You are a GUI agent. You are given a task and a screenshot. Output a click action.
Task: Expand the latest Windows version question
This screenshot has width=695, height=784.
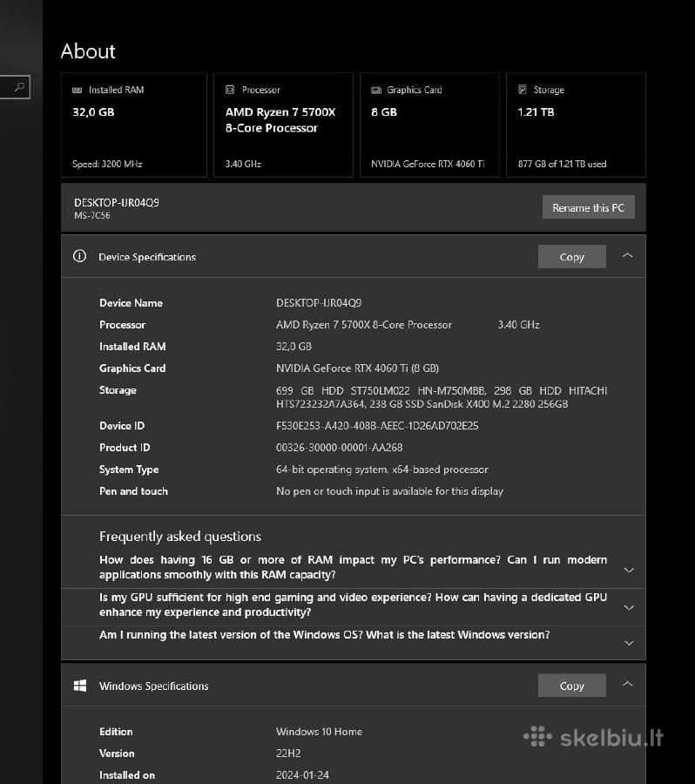[629, 643]
